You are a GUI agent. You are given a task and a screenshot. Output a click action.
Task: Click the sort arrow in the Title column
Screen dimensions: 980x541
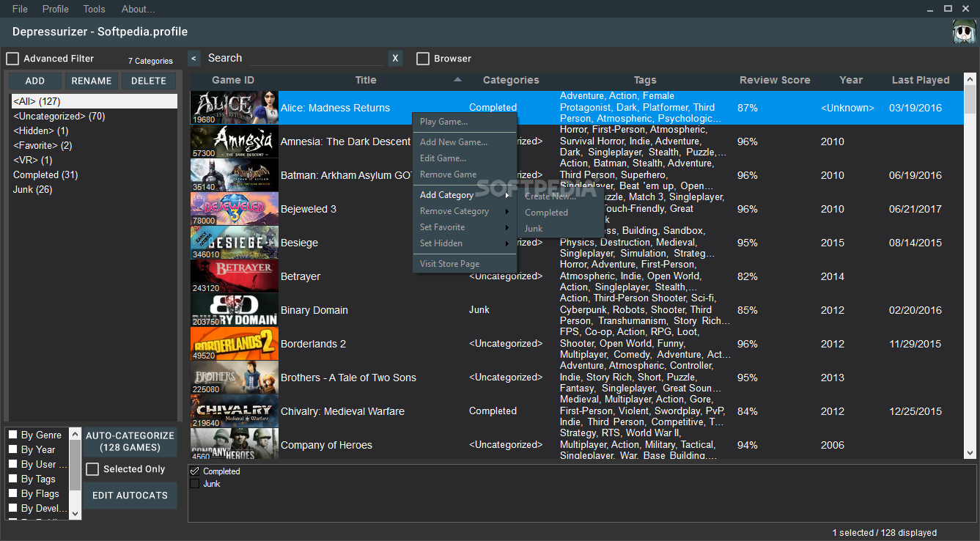[457, 79]
